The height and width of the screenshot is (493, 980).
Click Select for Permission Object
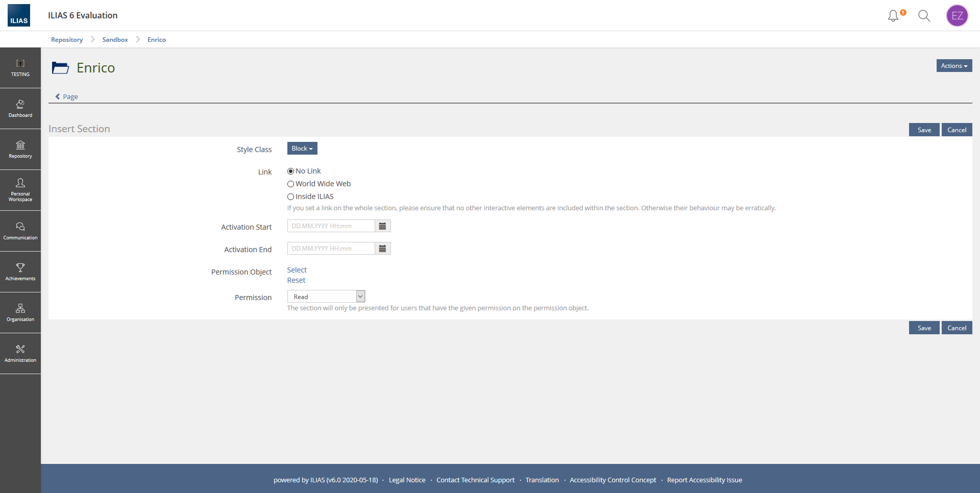point(297,270)
